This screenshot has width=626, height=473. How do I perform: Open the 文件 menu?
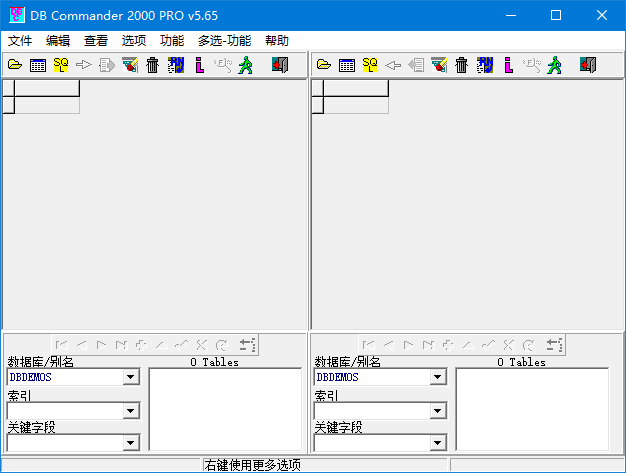[x=20, y=41]
